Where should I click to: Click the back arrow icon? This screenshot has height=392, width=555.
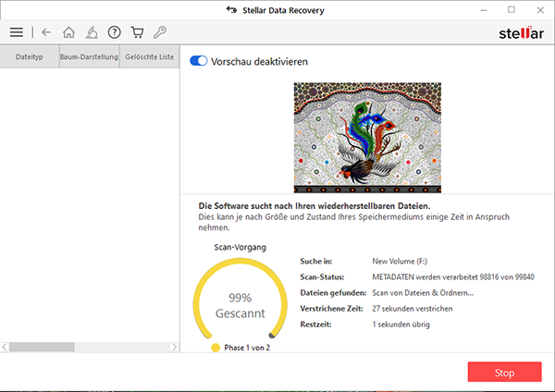[x=46, y=32]
